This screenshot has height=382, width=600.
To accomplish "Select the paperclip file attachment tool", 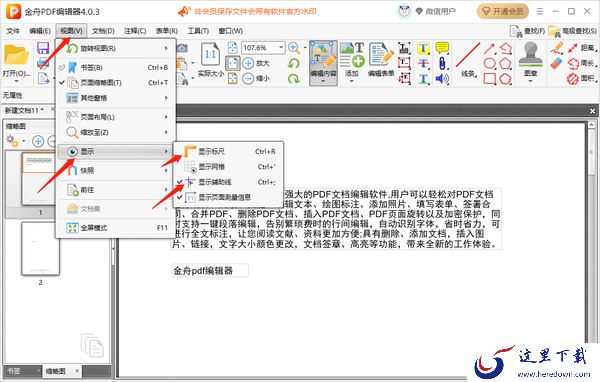I will pyautogui.click(x=442, y=63).
